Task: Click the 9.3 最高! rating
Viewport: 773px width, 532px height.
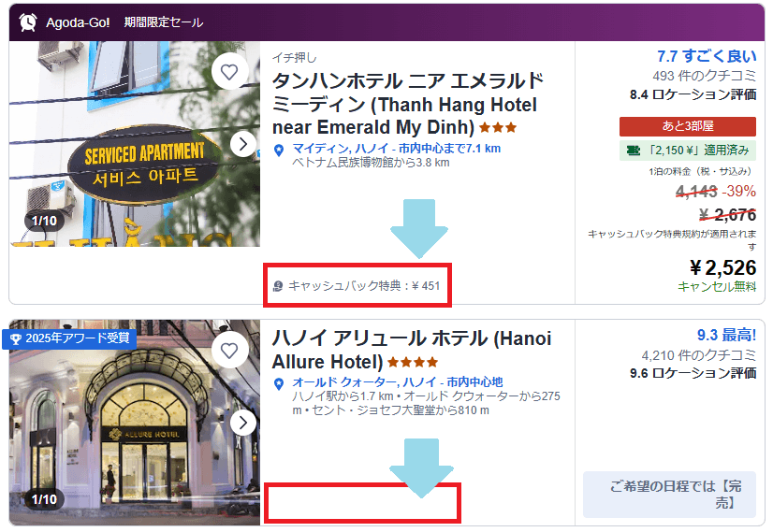Action: point(726,335)
